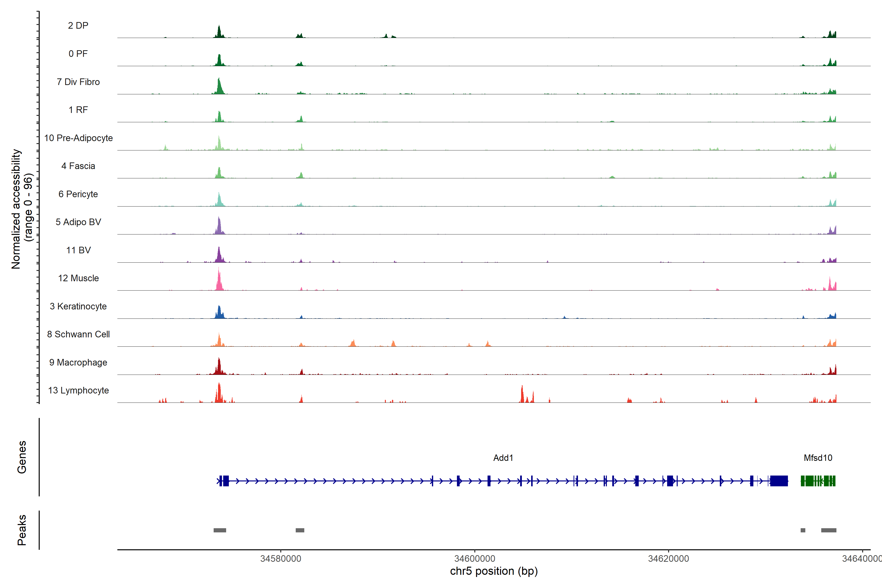Click the 34600000 axis tick label
The width and height of the screenshot is (882, 588).
coord(474,559)
